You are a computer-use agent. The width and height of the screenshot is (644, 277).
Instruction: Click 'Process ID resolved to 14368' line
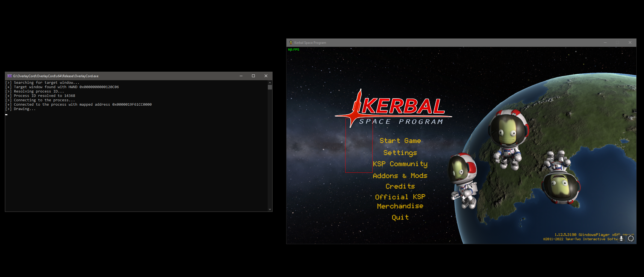[40, 96]
